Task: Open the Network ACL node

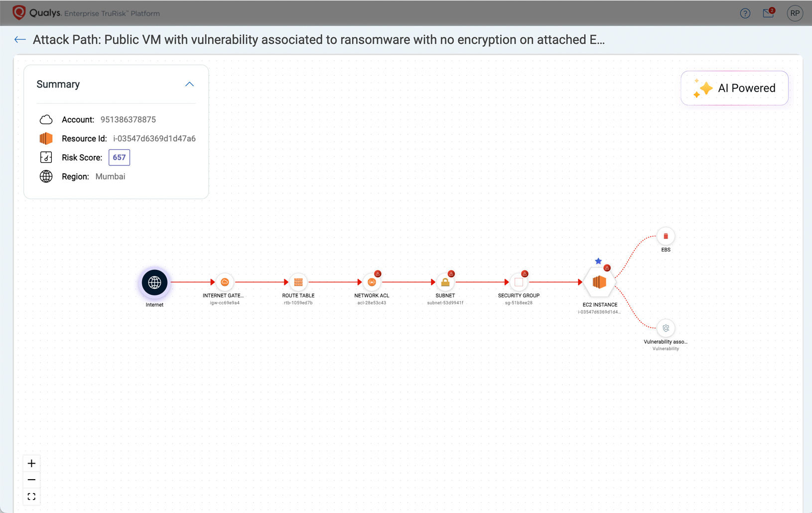Action: click(372, 282)
